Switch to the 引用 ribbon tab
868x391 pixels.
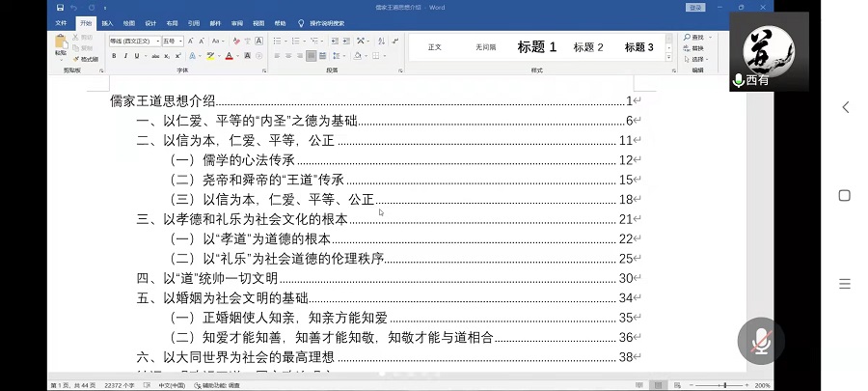pos(194,22)
